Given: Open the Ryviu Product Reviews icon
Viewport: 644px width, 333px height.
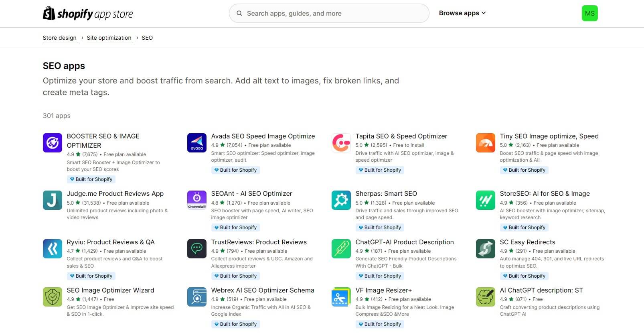Looking at the screenshot, I should point(53,249).
